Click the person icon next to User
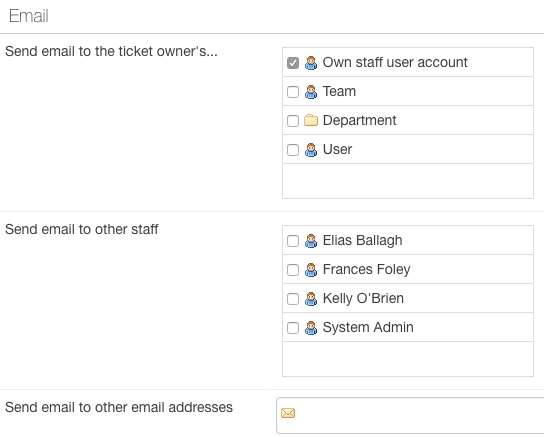This screenshot has height=437, width=544. click(x=311, y=150)
